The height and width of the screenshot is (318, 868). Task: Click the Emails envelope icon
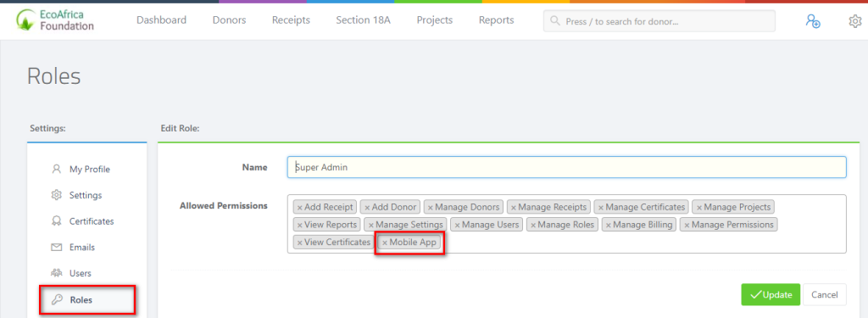click(56, 247)
